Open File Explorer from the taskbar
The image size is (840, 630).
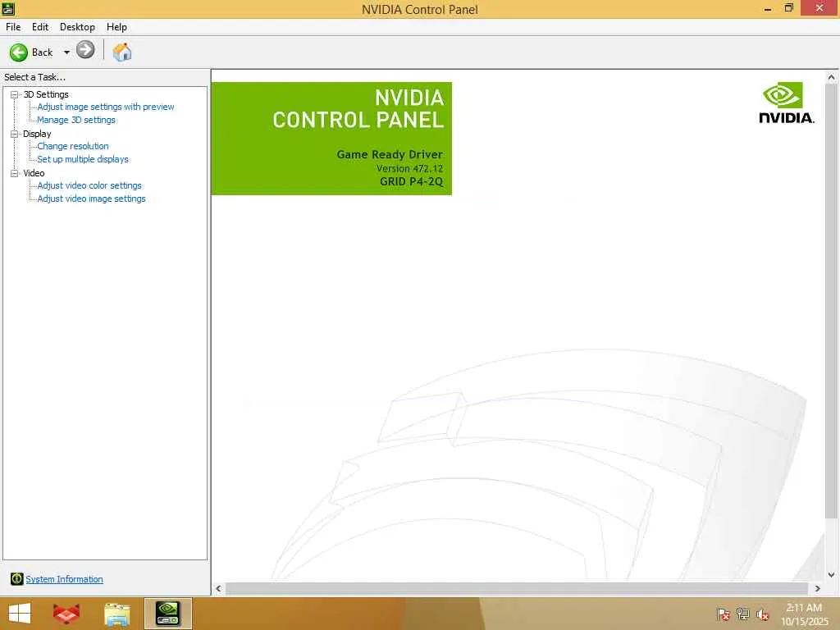[x=116, y=614]
